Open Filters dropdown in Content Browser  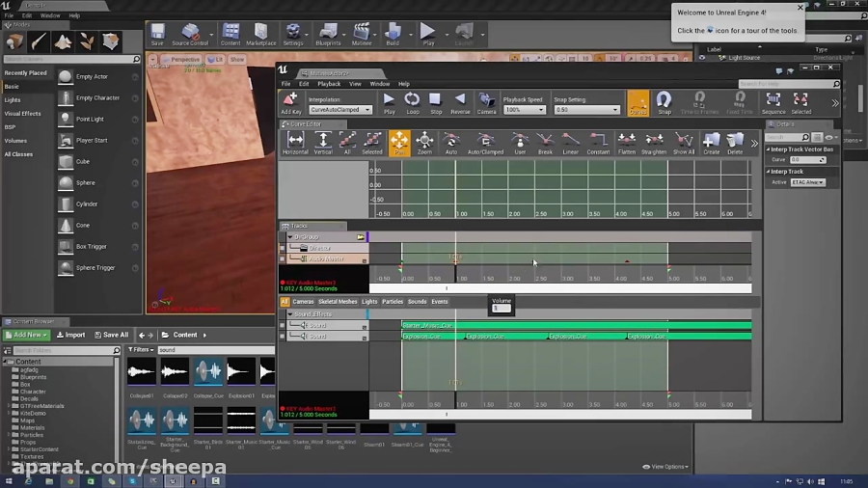(x=141, y=350)
